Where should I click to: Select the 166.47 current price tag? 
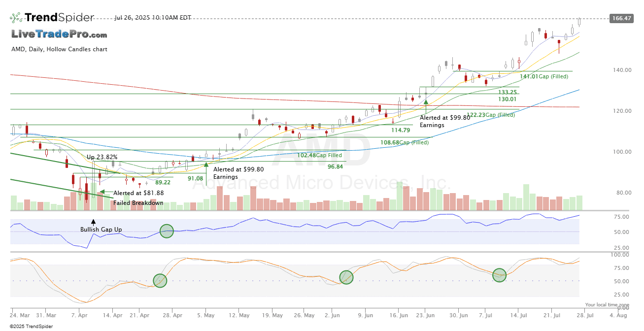click(621, 18)
